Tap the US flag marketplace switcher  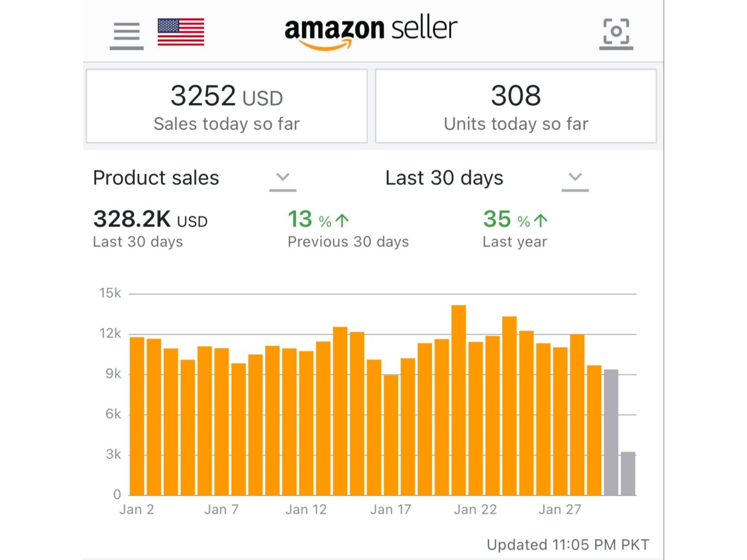coord(181,32)
